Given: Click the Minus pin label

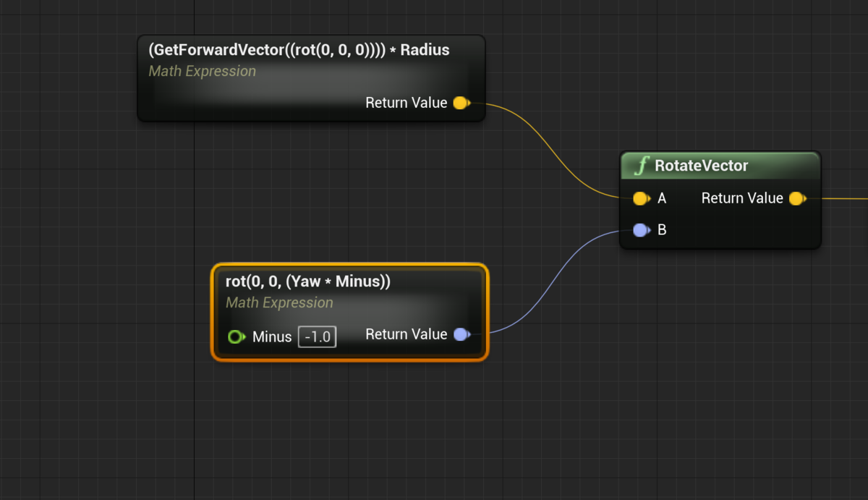Looking at the screenshot, I should click(x=272, y=336).
